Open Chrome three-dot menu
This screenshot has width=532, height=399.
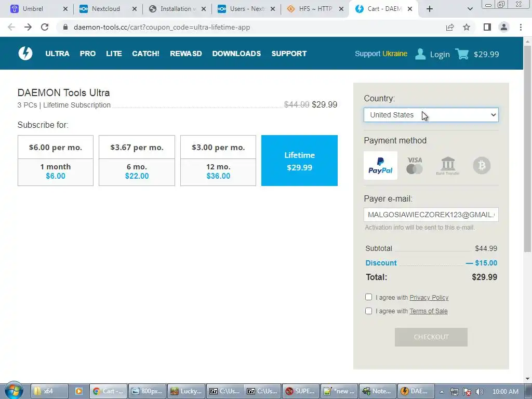(x=521, y=27)
